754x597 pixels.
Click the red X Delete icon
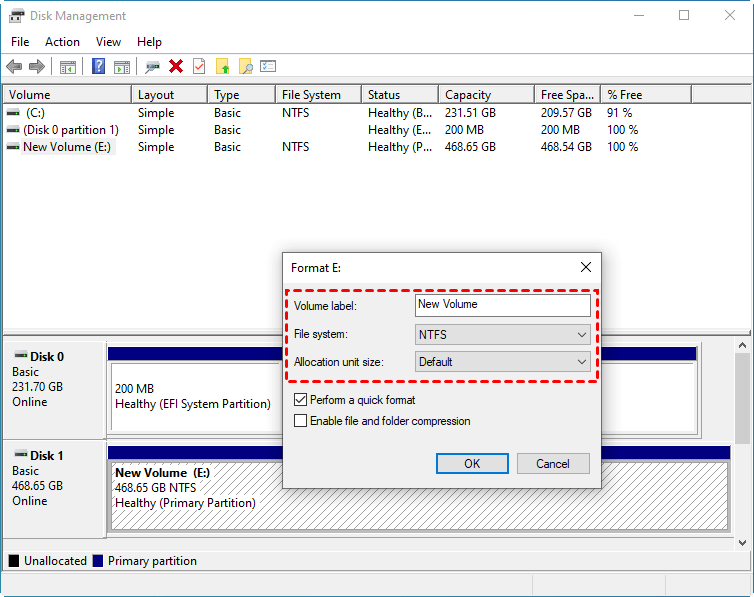[x=176, y=66]
